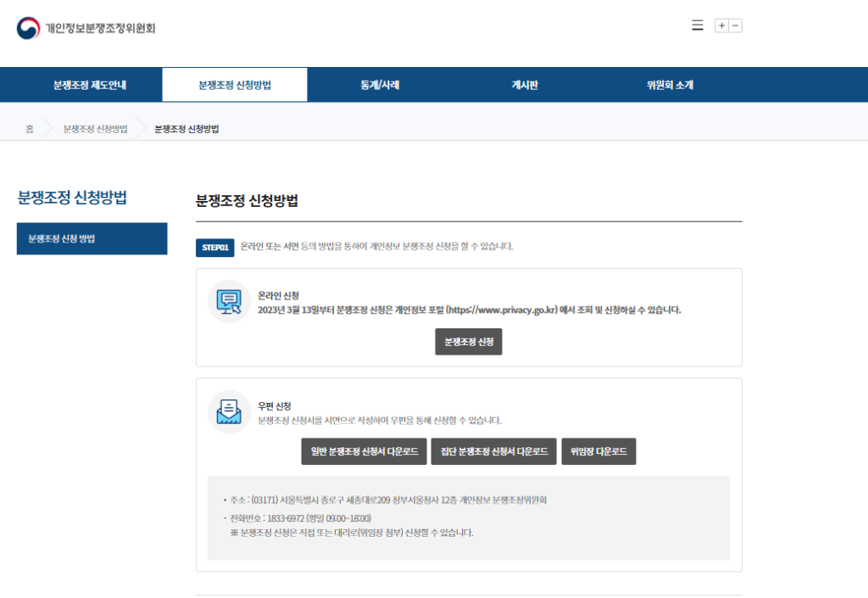Click the 우편 신청 heading

pos(275,405)
